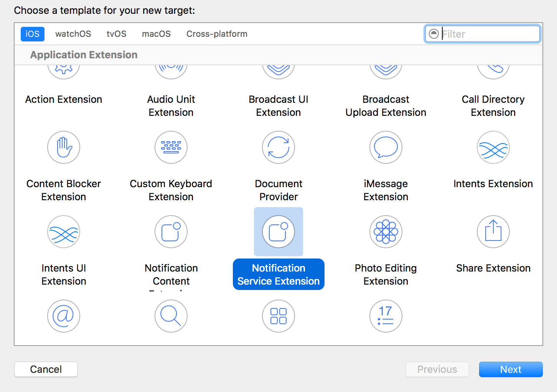Screen dimensions: 557x392
Task: Select the Action Extension gear icon
Action: coord(64,72)
